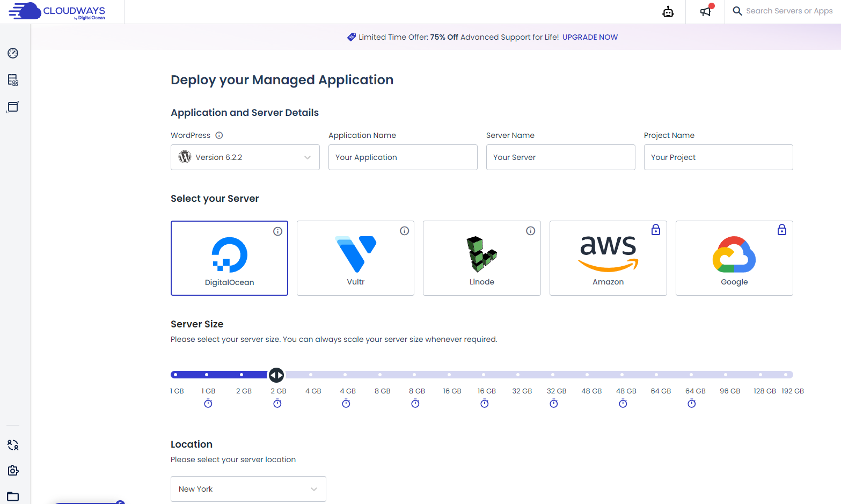
Task: Open the team members sidebar icon
Action: 13,445
